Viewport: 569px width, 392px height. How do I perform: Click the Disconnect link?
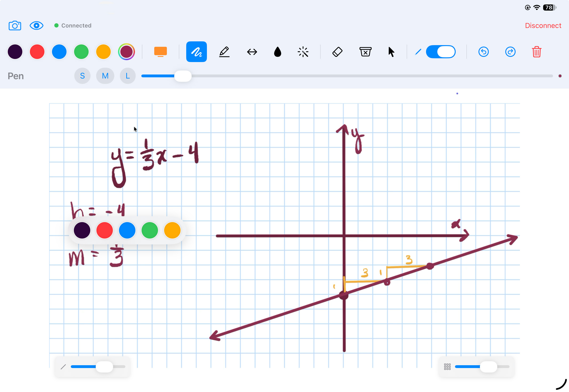(x=543, y=26)
